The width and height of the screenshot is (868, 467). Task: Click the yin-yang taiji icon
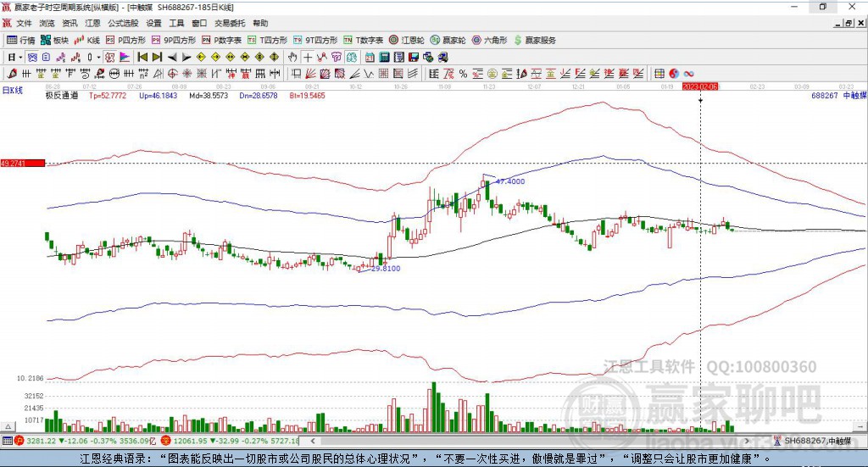(674, 74)
